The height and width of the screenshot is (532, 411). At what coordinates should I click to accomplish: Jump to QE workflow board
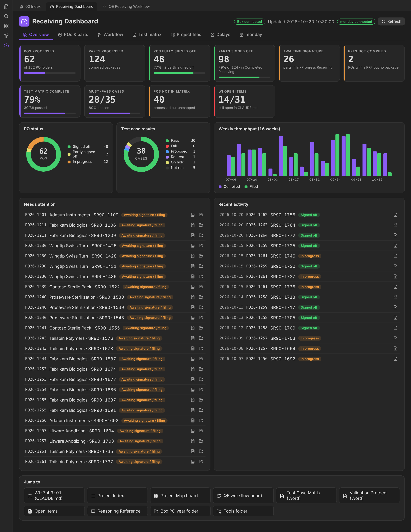(243, 495)
